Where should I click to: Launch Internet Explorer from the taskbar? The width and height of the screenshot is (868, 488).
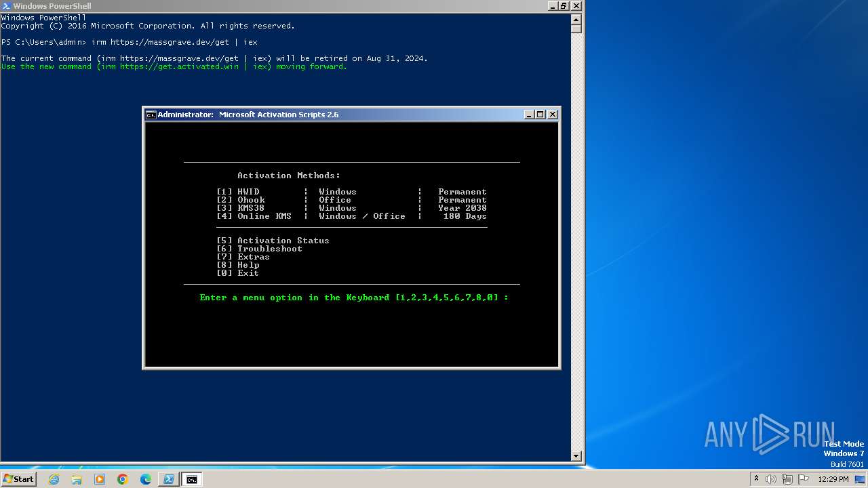click(54, 479)
